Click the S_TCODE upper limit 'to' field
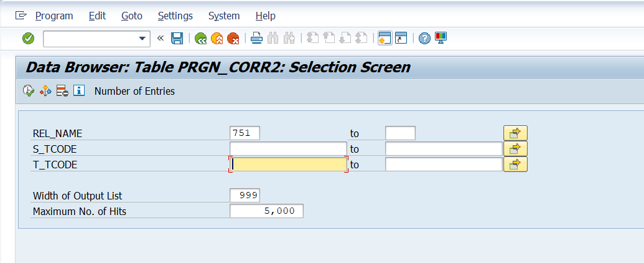 point(444,148)
